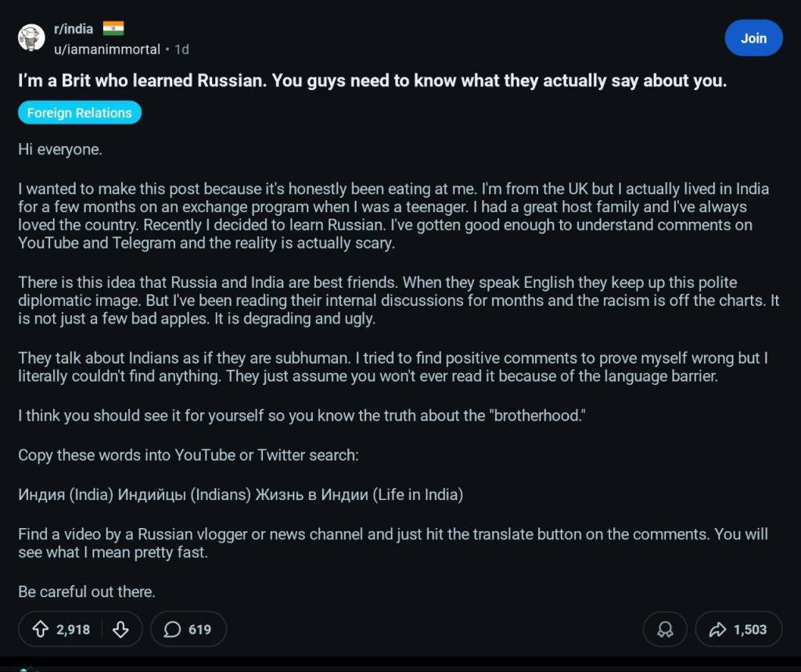Click the 2,918 vote count
Viewport: 801px width, 672px height.
[74, 629]
